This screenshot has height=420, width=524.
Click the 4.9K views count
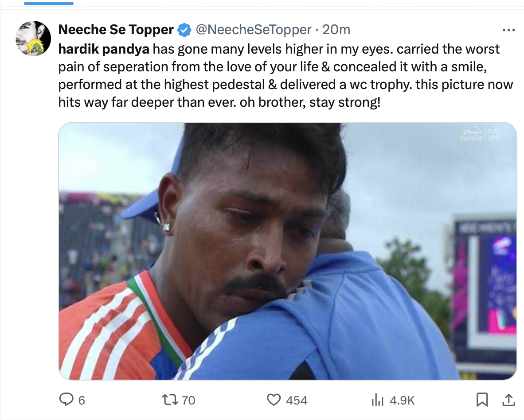click(402, 401)
